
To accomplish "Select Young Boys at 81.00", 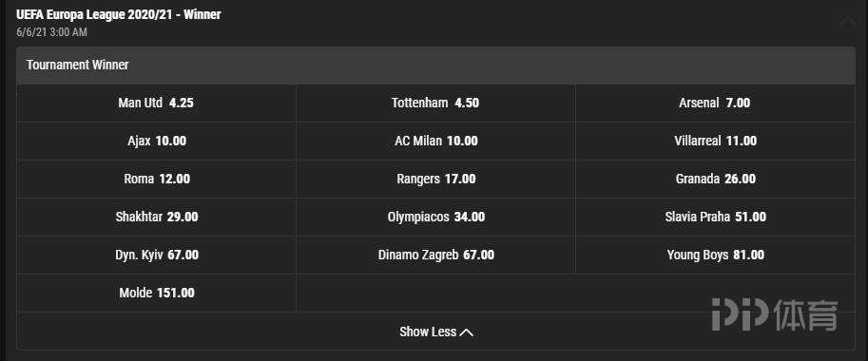I will point(715,255).
